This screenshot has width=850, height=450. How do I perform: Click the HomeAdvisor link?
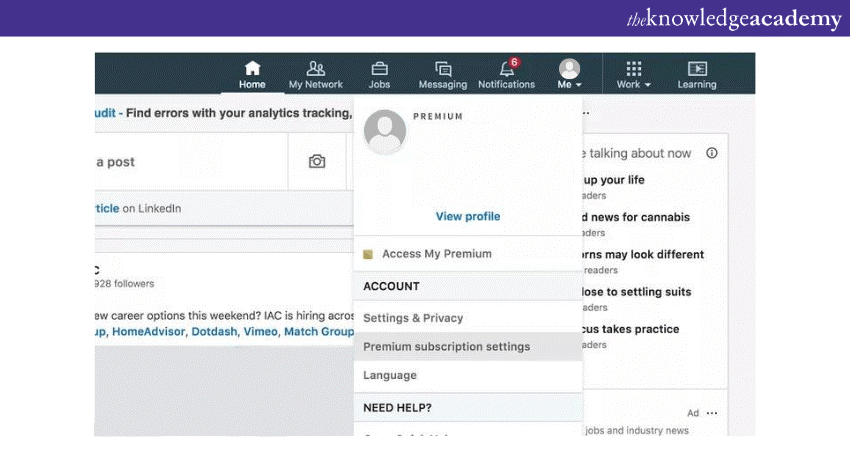click(x=148, y=331)
